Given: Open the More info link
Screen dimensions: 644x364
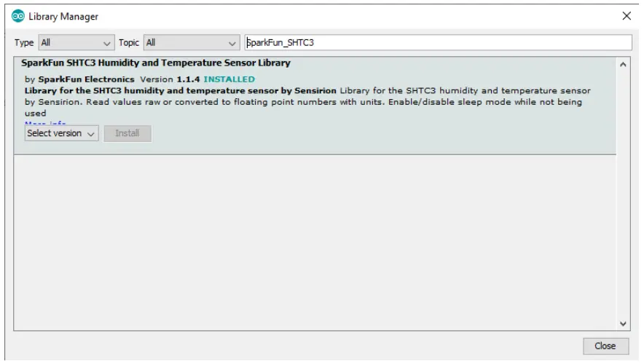Looking at the screenshot, I should pyautogui.click(x=45, y=124).
